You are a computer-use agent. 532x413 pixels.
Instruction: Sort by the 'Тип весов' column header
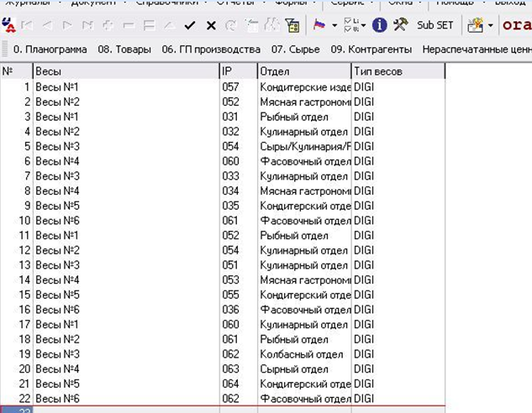(x=398, y=71)
